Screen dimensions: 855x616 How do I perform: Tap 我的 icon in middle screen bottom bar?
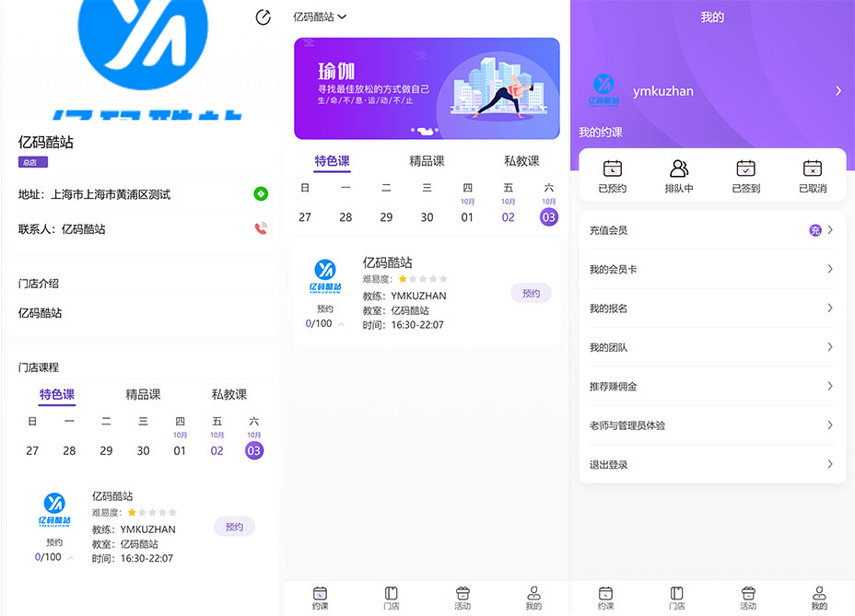tap(533, 593)
